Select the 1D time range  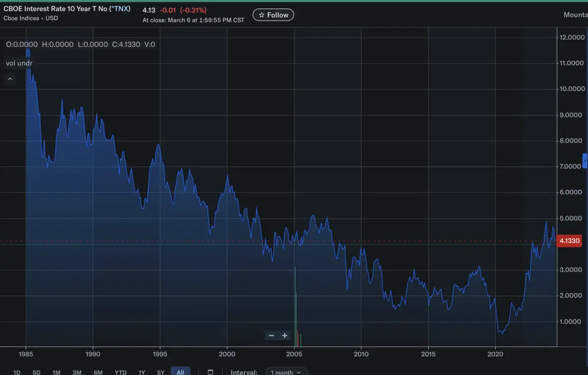point(17,372)
